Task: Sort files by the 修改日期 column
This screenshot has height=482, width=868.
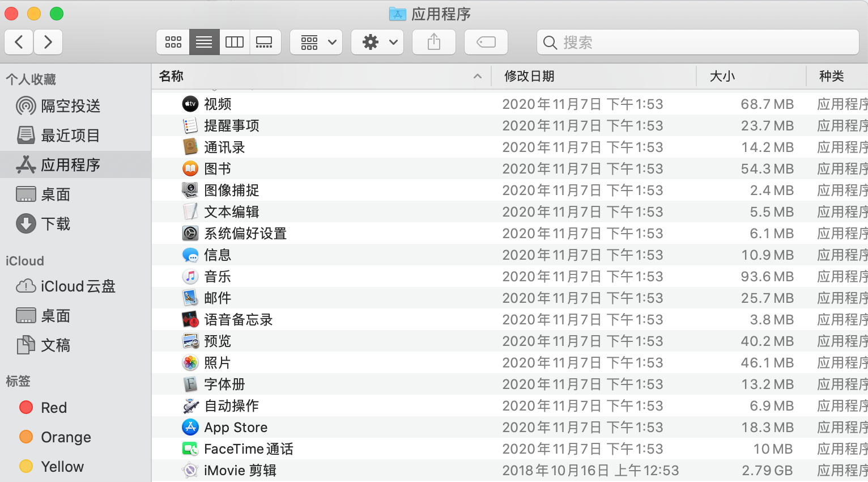Action: pyautogui.click(x=529, y=75)
